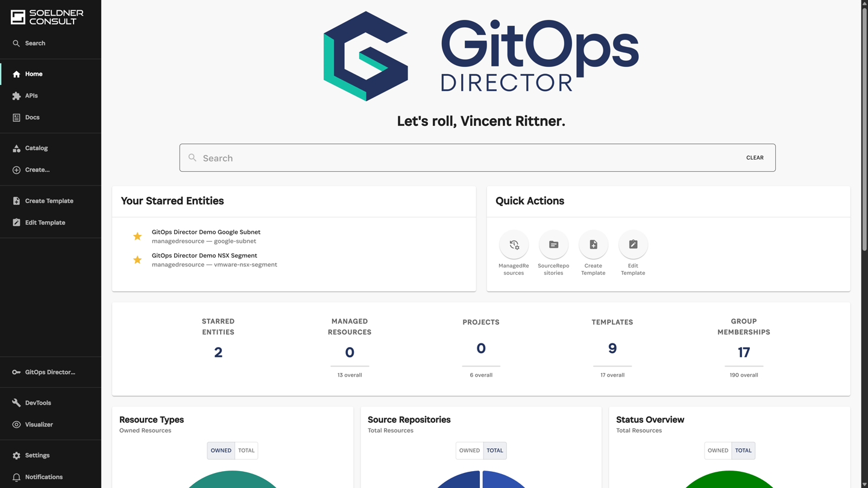Click the Source Repositories pie chart

(x=481, y=480)
